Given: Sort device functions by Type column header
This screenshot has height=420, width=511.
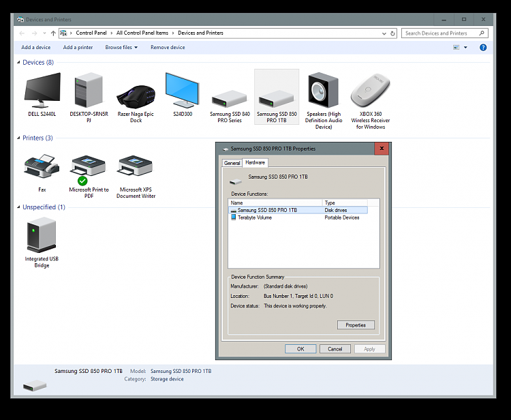Looking at the screenshot, I should 345,202.
